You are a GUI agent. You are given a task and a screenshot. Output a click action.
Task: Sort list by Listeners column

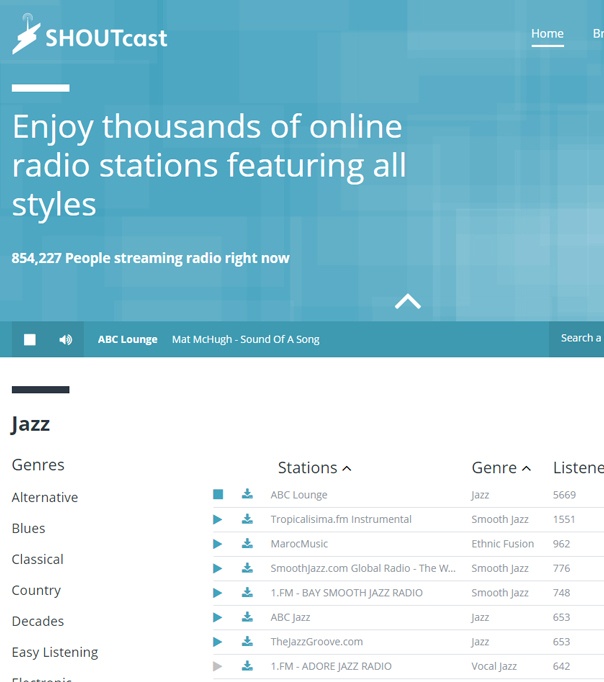pos(578,468)
